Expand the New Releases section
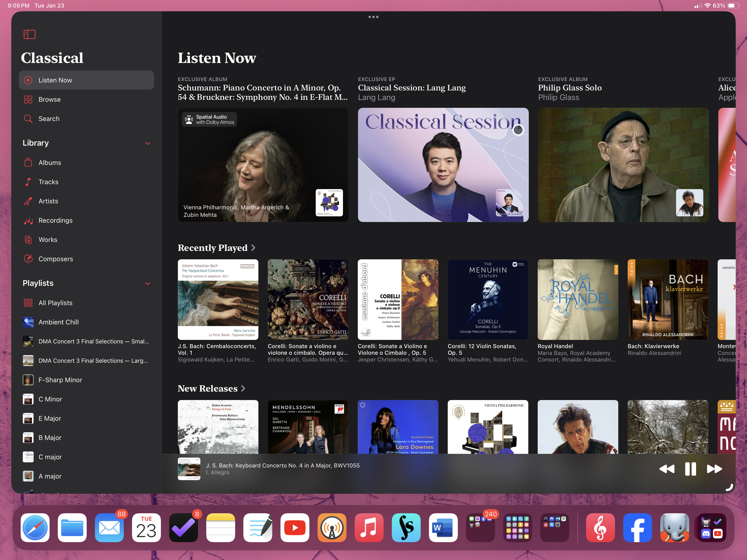The image size is (747, 560). [211, 389]
